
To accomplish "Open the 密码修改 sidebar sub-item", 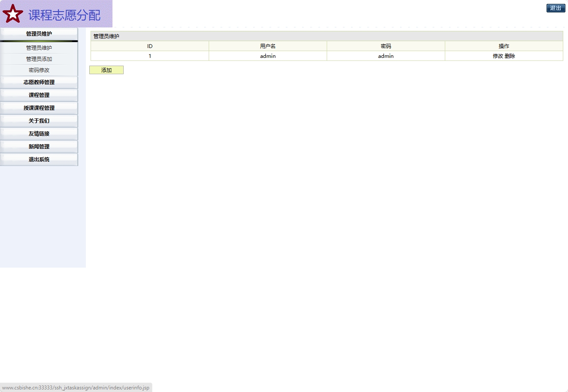I will [39, 70].
